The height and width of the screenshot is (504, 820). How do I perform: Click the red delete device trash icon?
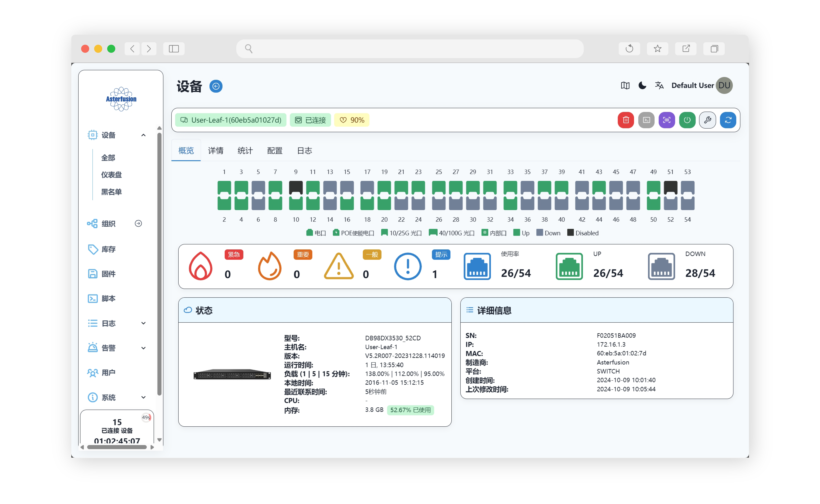click(x=626, y=120)
